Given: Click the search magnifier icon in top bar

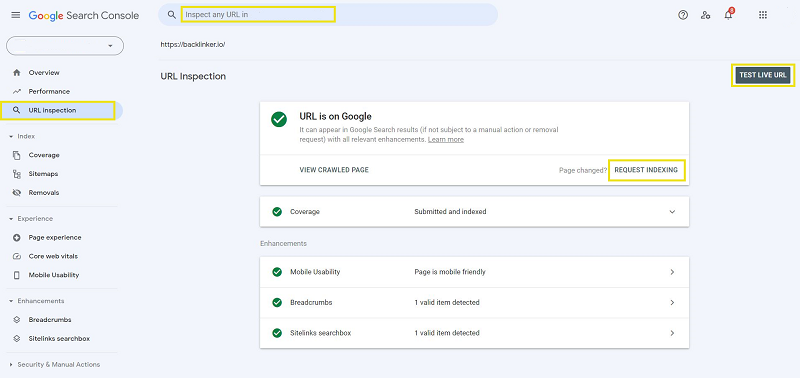Looking at the screenshot, I should pyautogui.click(x=172, y=15).
